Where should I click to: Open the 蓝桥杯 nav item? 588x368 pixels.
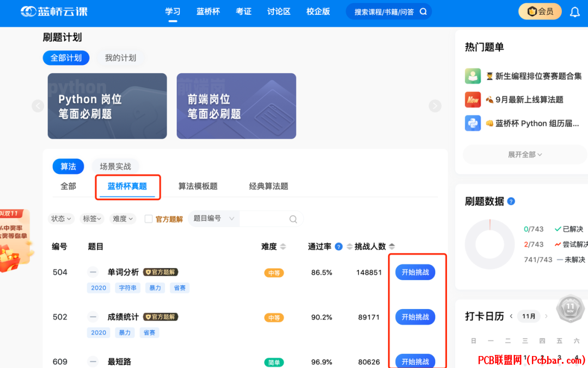point(208,11)
